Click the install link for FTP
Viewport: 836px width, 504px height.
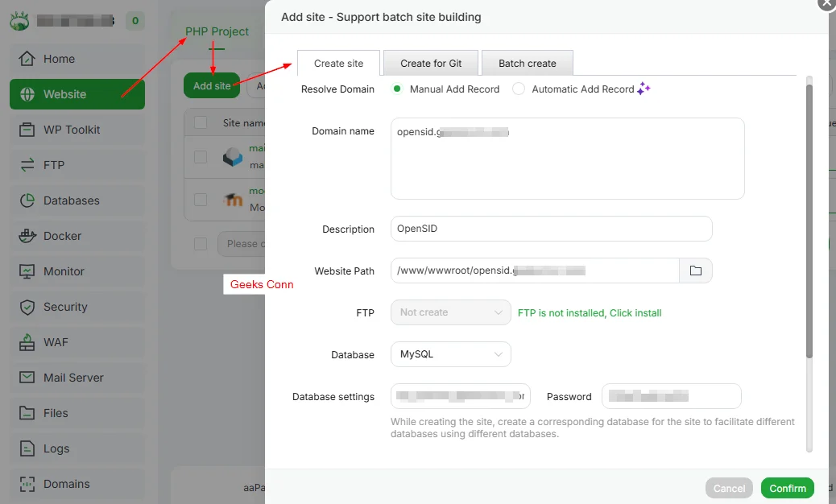click(x=635, y=312)
